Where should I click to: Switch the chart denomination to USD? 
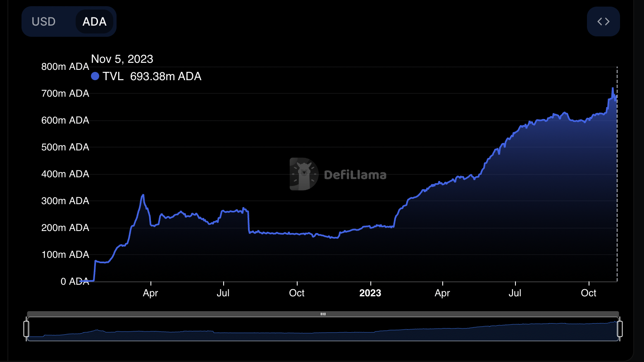click(43, 21)
